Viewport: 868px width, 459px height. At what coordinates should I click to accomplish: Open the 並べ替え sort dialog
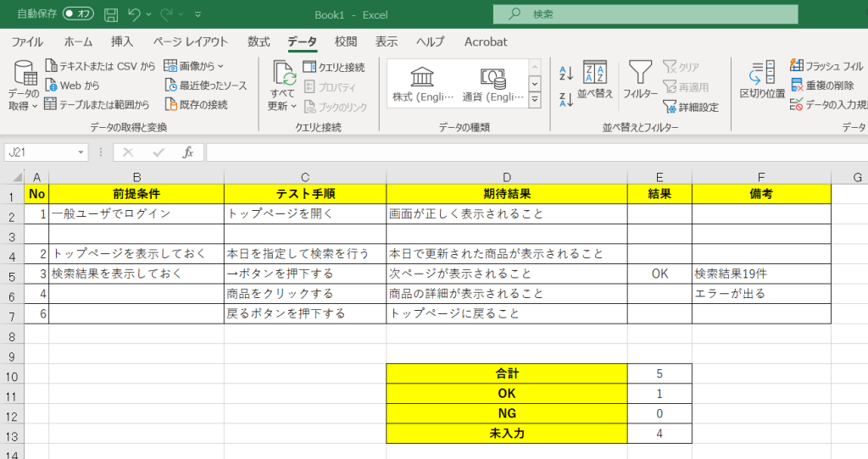pos(595,80)
